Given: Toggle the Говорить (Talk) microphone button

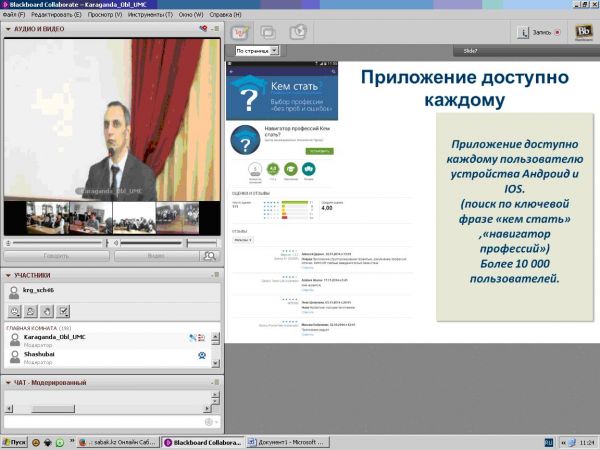Looking at the screenshot, I should (x=56, y=256).
